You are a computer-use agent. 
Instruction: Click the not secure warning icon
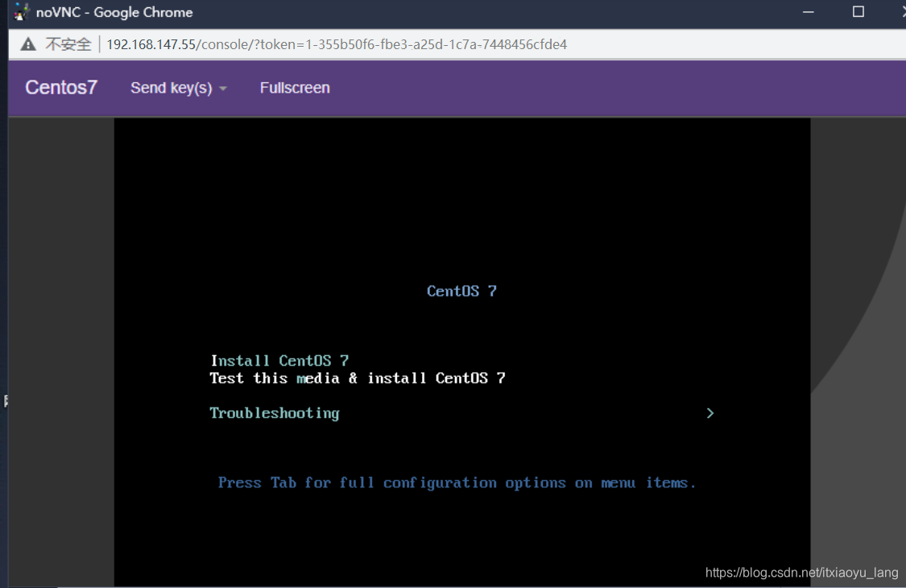[x=28, y=44]
